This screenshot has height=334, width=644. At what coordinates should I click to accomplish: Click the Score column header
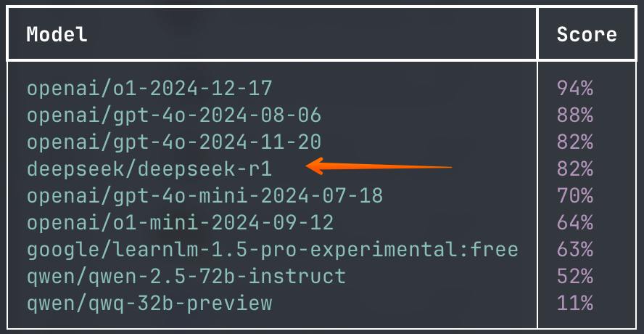tap(587, 34)
